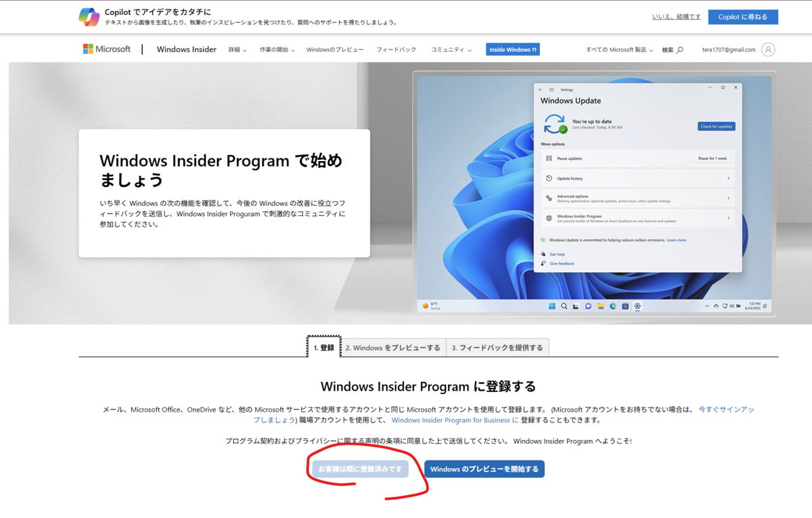Click the Windows Insider Program で始めましょう hero heading
Screen dimensions: 812x518
[221, 170]
